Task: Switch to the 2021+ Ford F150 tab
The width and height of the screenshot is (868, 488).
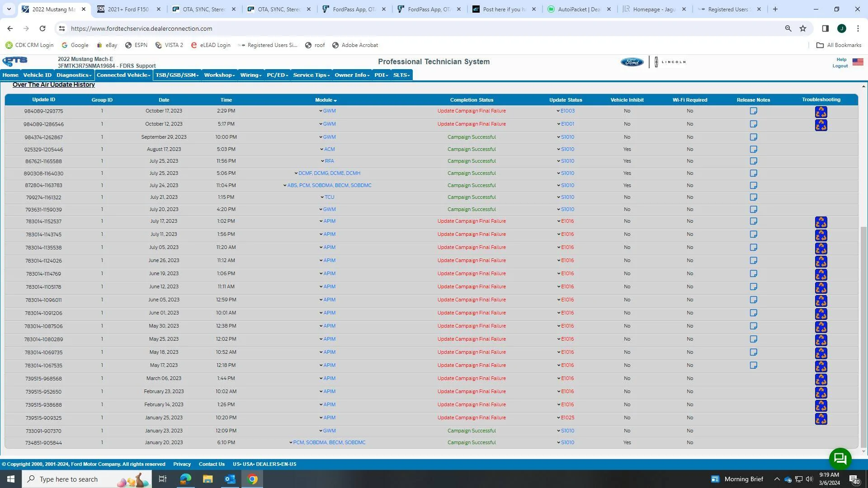Action: pyautogui.click(x=128, y=9)
